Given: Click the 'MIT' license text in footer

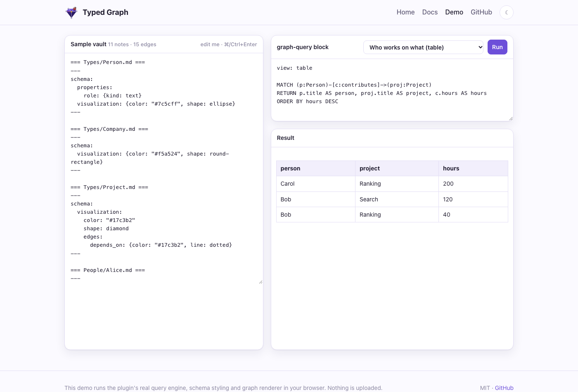Looking at the screenshot, I should pos(485,388).
